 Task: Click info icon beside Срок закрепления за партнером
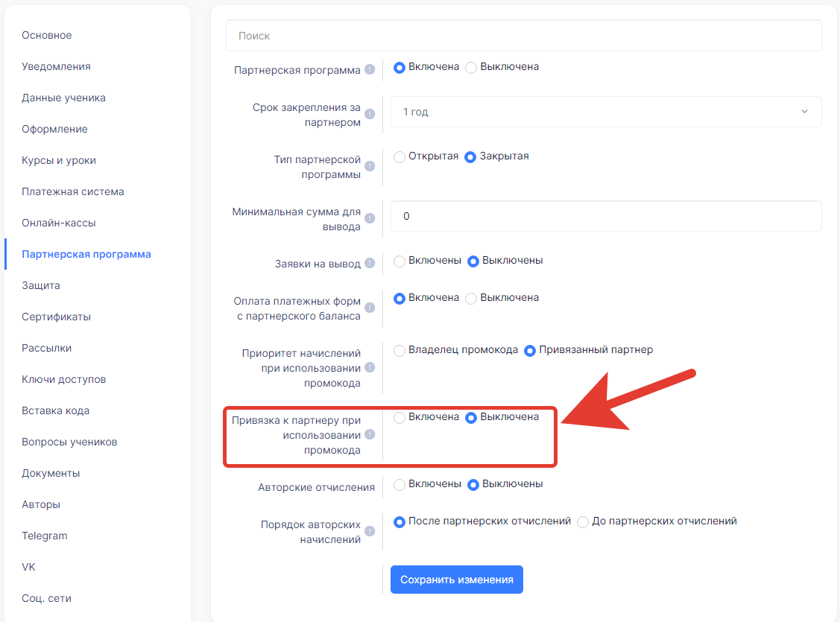[370, 115]
